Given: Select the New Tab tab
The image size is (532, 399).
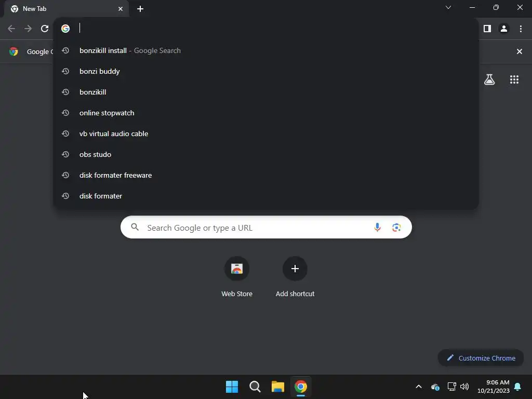Looking at the screenshot, I should click(66, 9).
